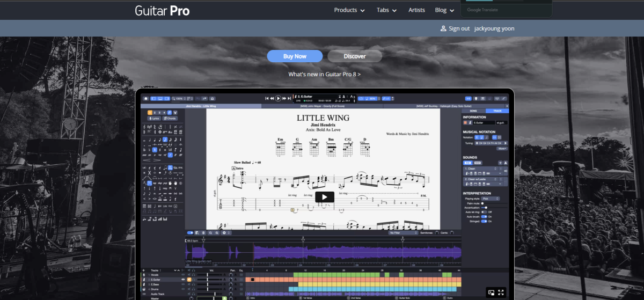Click the plus icon left of Tracks header
The image size is (644, 300).
(x=144, y=270)
